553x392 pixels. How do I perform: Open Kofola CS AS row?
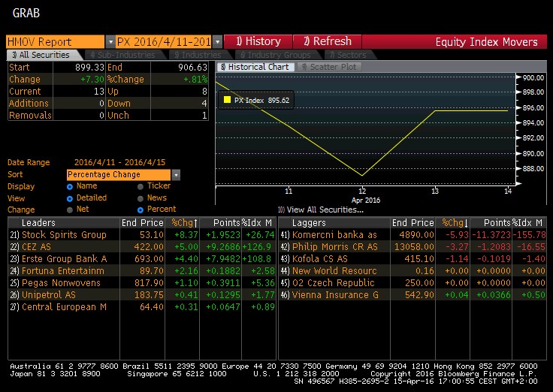point(412,259)
